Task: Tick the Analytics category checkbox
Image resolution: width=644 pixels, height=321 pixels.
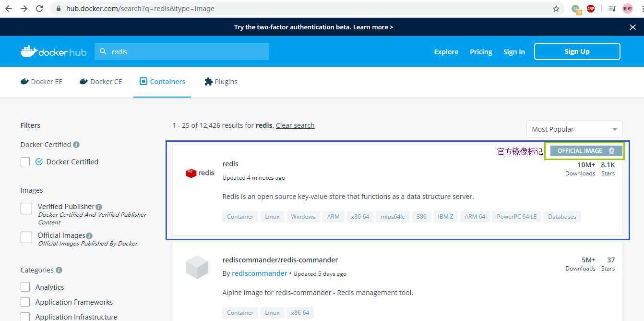Action: pyautogui.click(x=25, y=287)
